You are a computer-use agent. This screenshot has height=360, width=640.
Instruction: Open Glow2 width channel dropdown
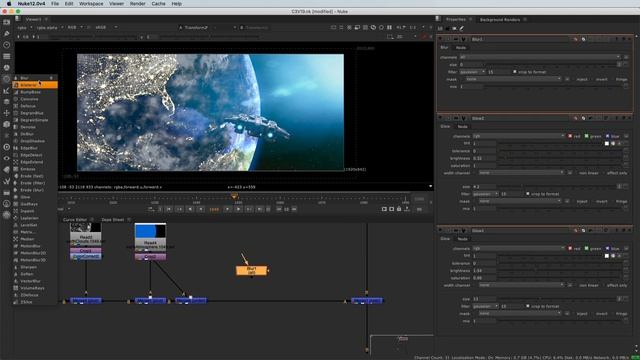(x=521, y=173)
